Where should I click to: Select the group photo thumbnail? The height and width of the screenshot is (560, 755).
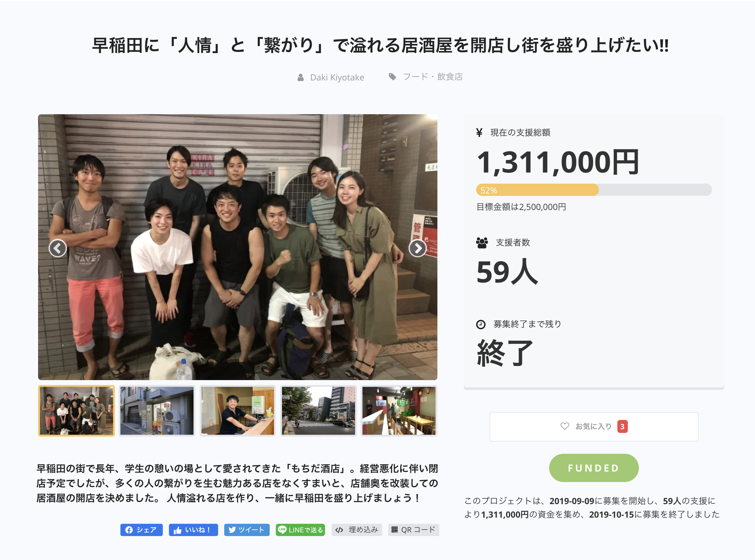pyautogui.click(x=76, y=410)
